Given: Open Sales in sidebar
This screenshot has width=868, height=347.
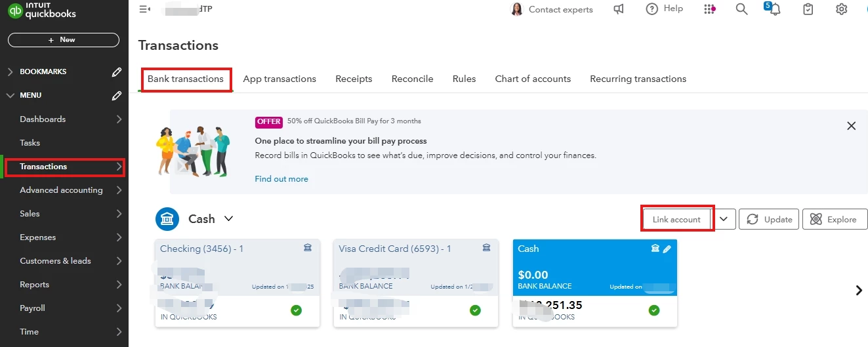Looking at the screenshot, I should tap(30, 214).
